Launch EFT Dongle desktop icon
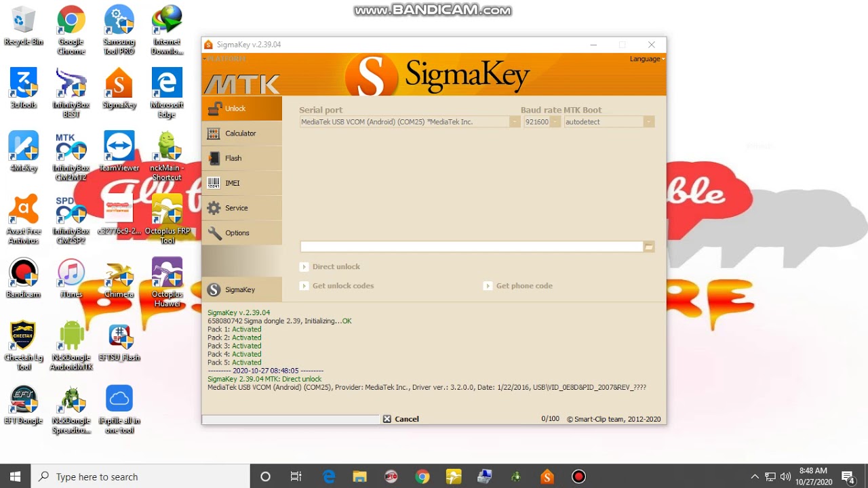 (x=24, y=405)
